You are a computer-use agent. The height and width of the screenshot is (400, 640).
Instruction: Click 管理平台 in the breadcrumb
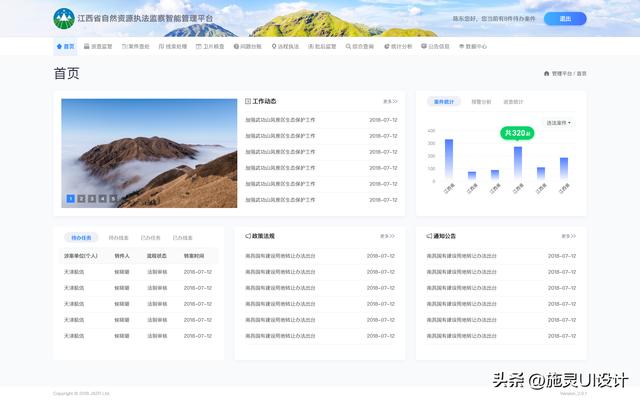(x=562, y=73)
